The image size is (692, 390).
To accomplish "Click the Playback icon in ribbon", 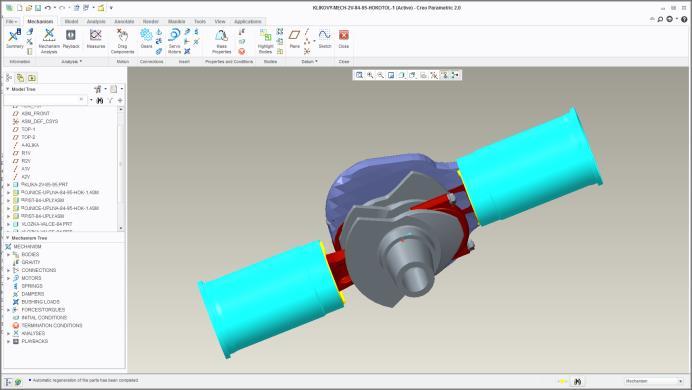I will point(71,39).
